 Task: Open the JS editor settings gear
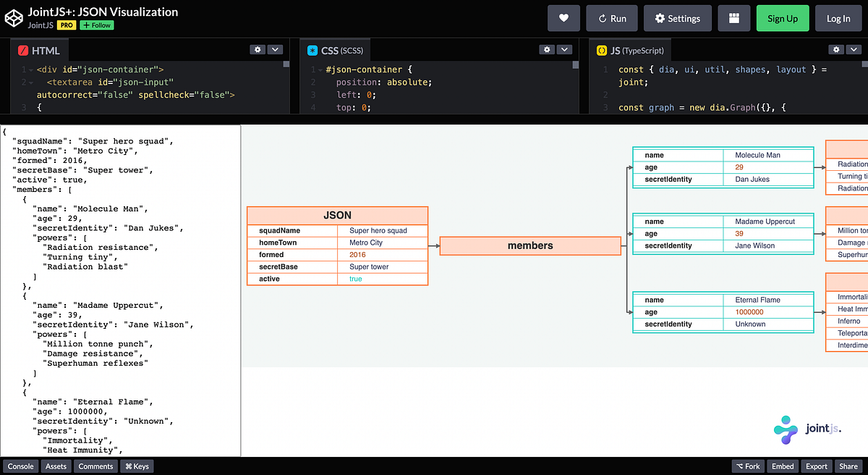pos(836,49)
